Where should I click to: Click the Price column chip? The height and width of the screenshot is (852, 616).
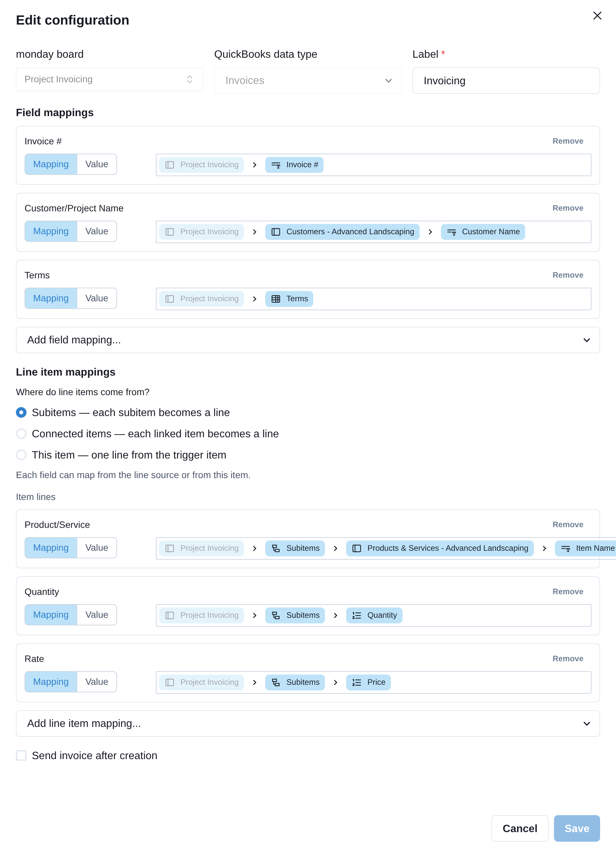point(368,682)
